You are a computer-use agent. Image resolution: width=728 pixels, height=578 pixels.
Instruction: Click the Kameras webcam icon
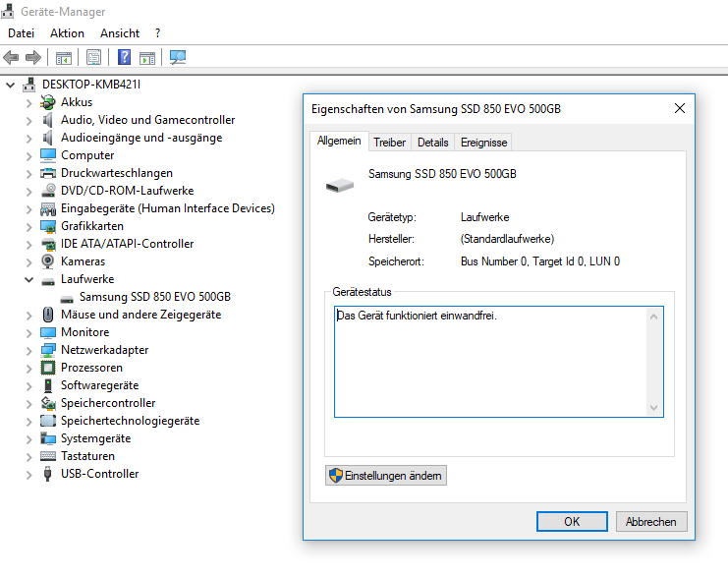pyautogui.click(x=47, y=261)
